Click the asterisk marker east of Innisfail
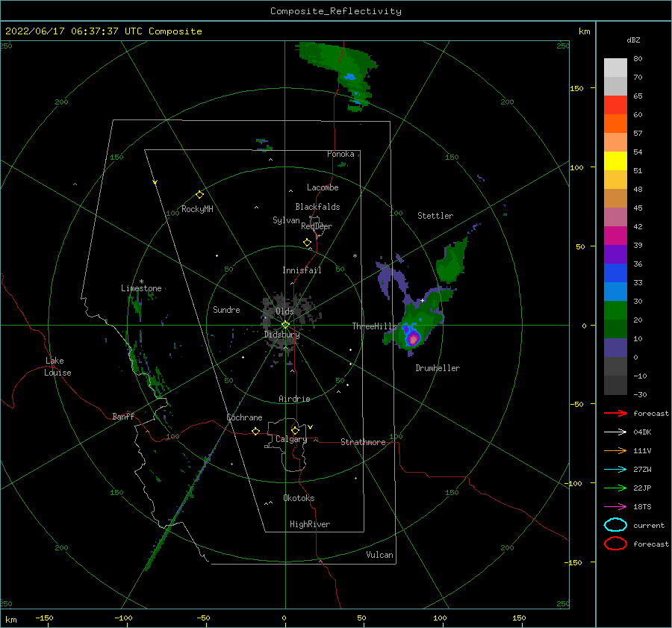Screen dimensions: 672x628 click(x=355, y=256)
